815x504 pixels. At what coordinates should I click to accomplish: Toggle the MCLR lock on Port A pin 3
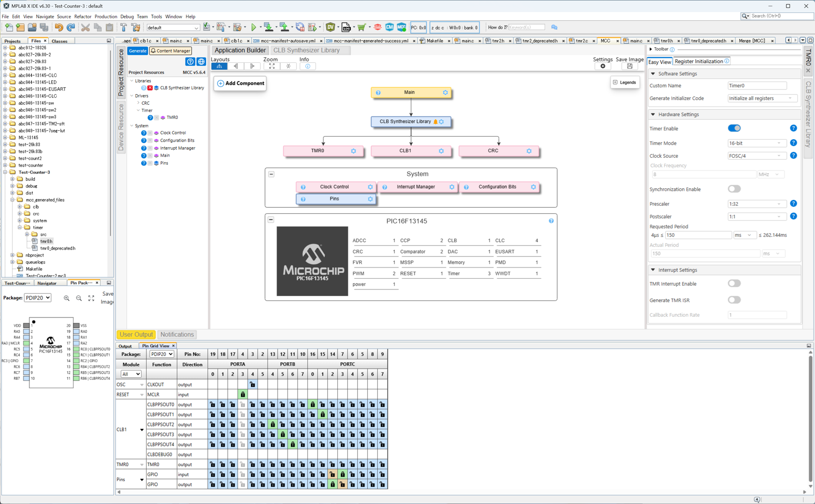coord(242,395)
